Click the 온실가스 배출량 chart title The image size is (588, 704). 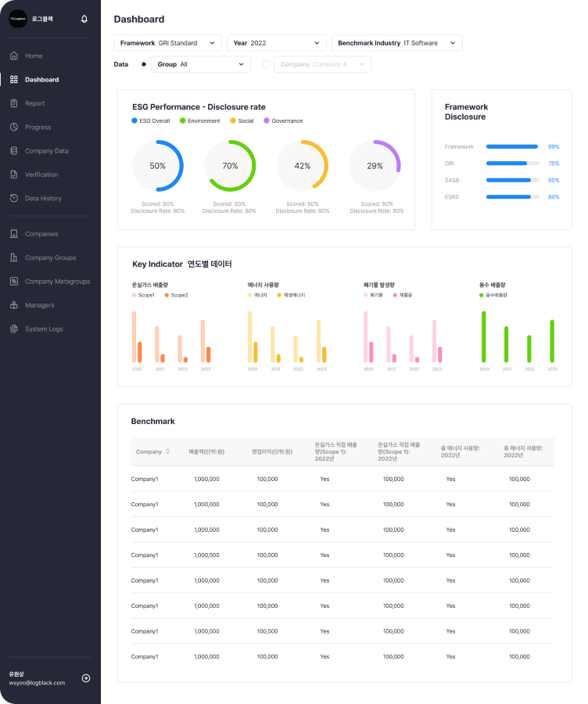pyautogui.click(x=150, y=285)
